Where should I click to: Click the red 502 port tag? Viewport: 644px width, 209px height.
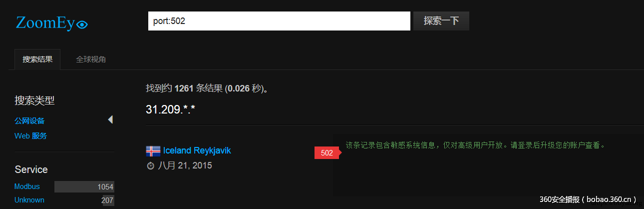pyautogui.click(x=327, y=153)
